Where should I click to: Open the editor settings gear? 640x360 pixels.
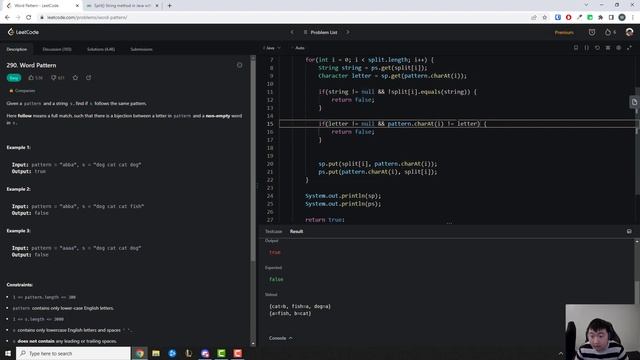(618, 48)
